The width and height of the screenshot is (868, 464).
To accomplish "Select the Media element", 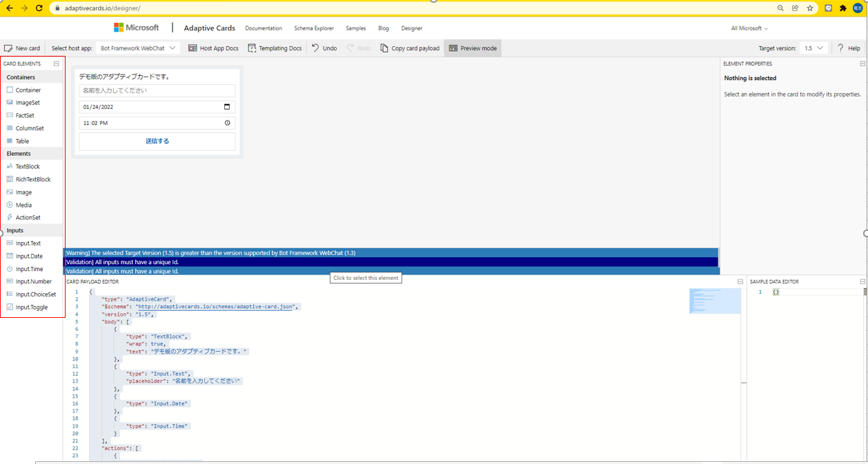I will tap(19, 205).
